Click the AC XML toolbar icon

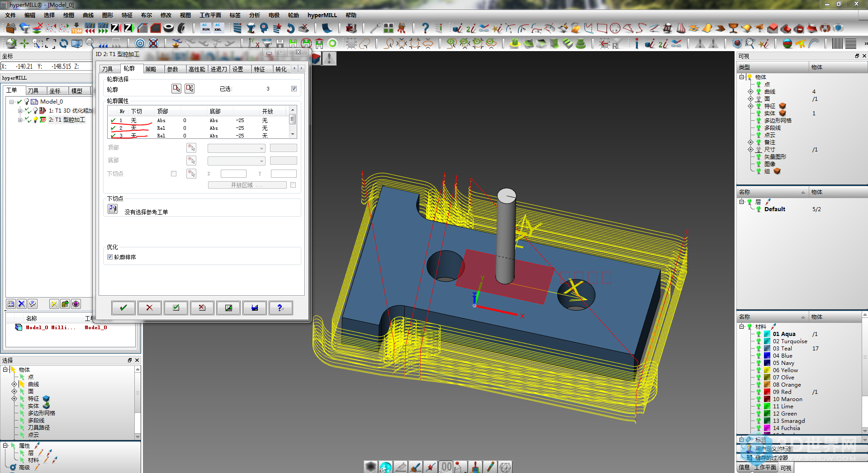[218, 28]
